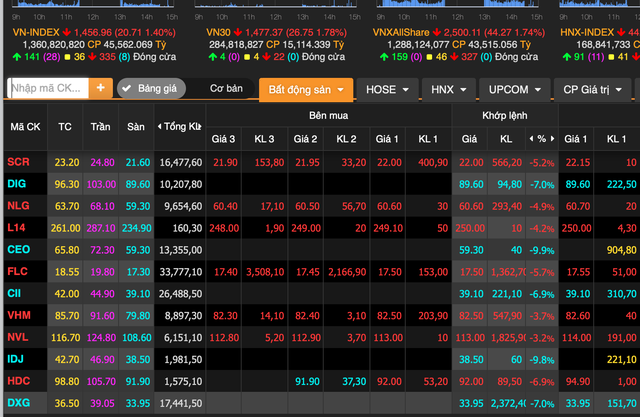Click the HNX-INDEX index label
This screenshot has height=417, width=640.
pos(587,32)
